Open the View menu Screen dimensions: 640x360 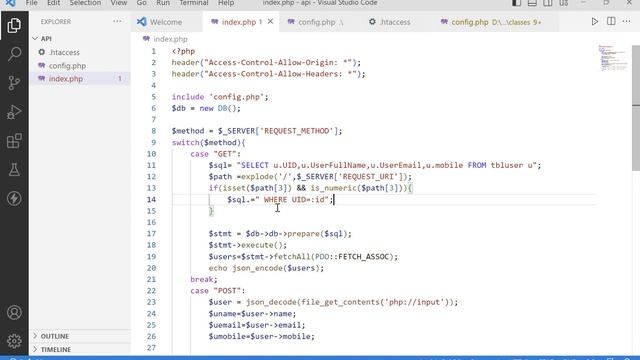pos(119,3)
